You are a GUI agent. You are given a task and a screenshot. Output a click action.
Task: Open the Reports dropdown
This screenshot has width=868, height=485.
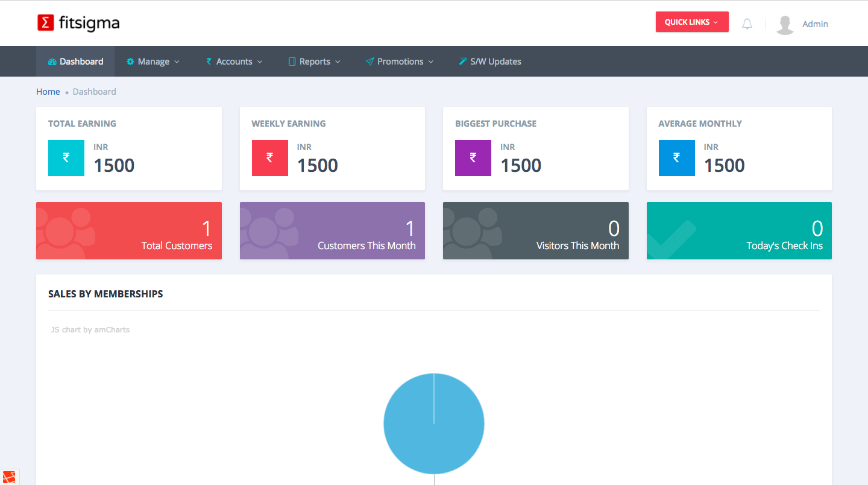(x=314, y=62)
